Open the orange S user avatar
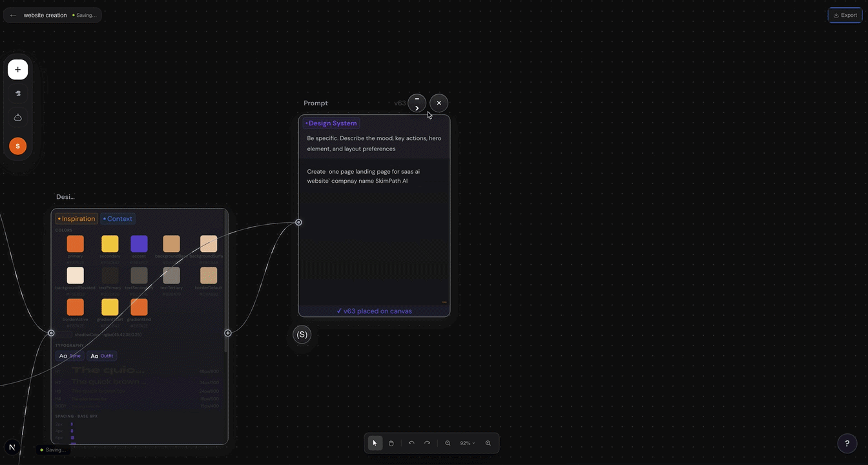Viewport: 868px width, 465px height. point(18,146)
